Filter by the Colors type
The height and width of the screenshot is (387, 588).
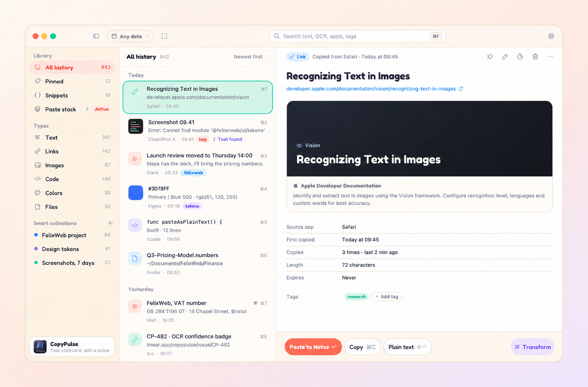pyautogui.click(x=72, y=193)
